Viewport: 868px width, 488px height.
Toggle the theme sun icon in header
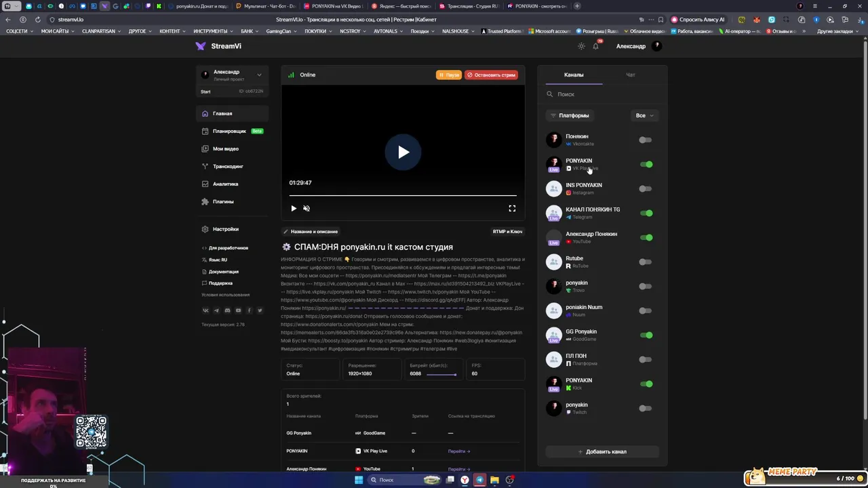(x=581, y=46)
